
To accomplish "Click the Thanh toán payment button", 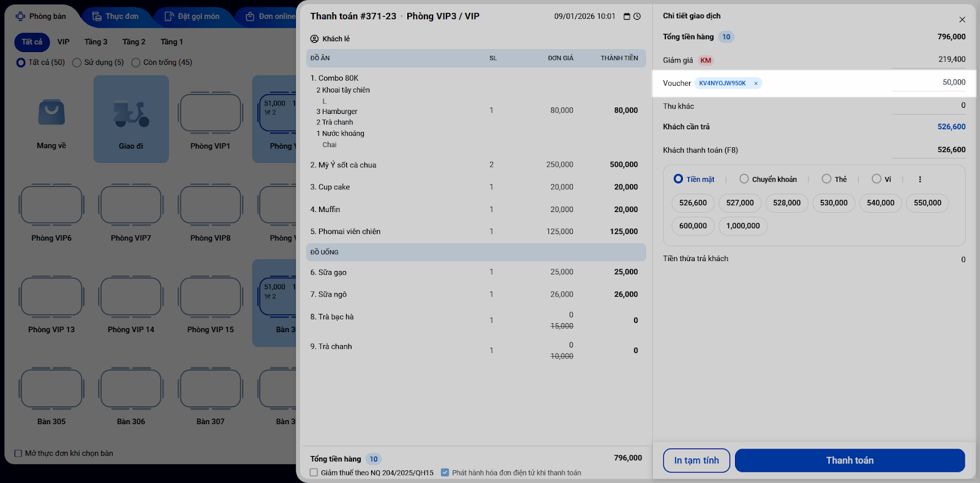I will point(850,460).
